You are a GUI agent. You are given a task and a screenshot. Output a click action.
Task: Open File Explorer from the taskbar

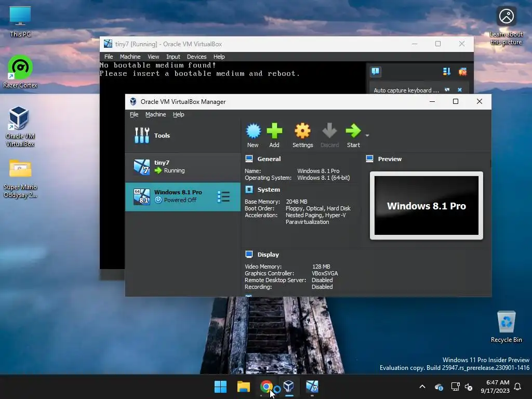pos(243,387)
